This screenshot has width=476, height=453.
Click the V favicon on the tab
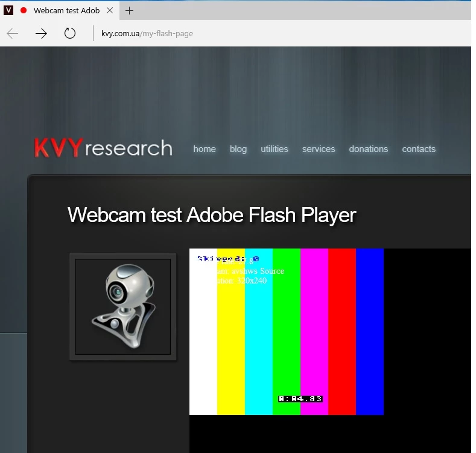point(8,10)
